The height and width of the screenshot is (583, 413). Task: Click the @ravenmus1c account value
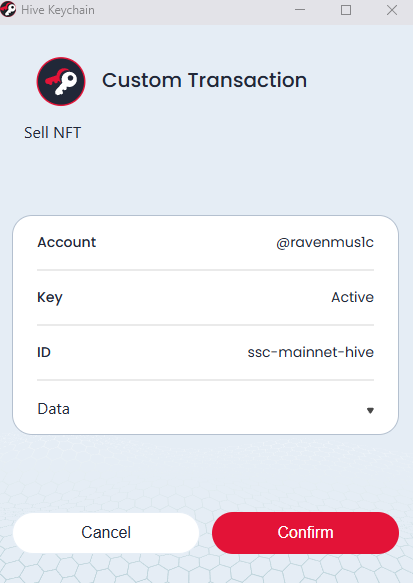[325, 242]
